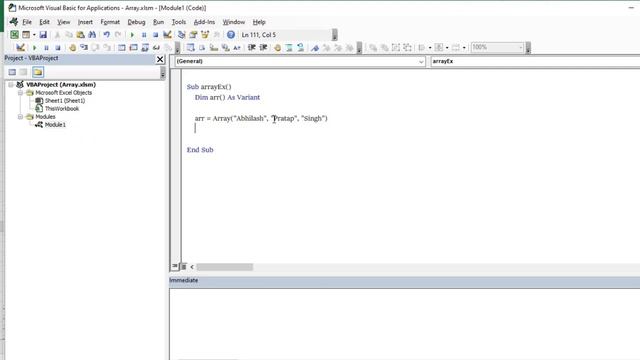Open the Align dropdown arrow
The height and width of the screenshot is (360, 640).
pos(430,48)
